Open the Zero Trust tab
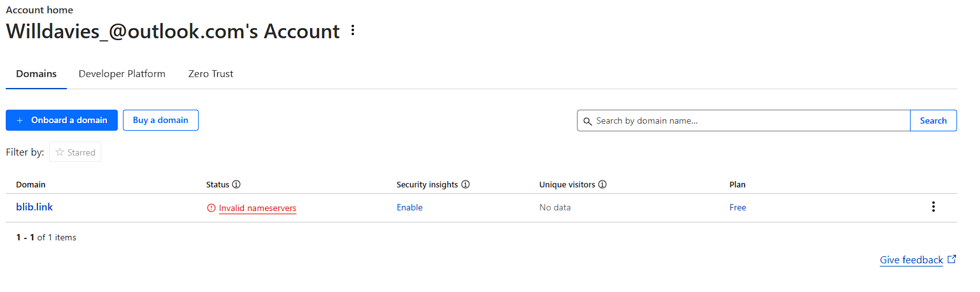This screenshot has height=292, width=980. point(211,74)
